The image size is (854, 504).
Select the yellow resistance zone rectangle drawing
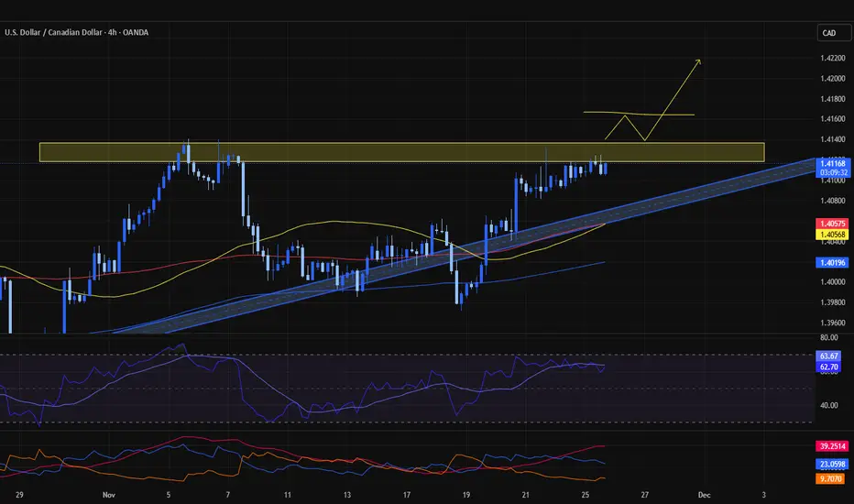coord(402,152)
